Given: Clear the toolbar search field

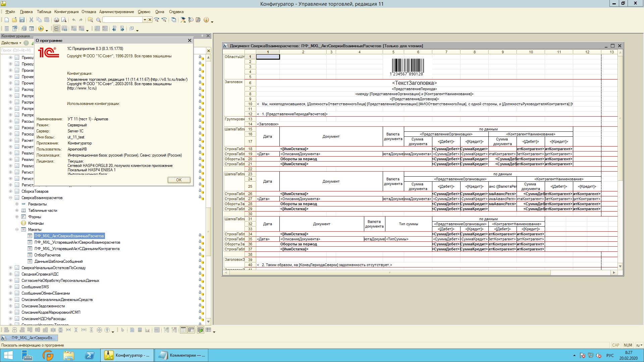Looking at the screenshot, I should pos(150,20).
